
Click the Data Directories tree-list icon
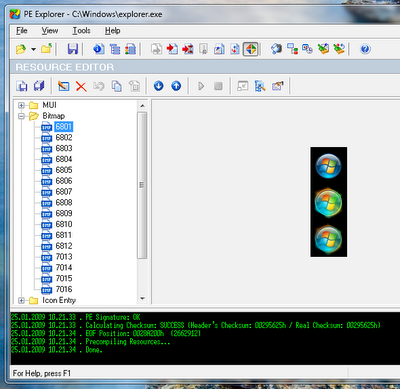click(x=115, y=49)
